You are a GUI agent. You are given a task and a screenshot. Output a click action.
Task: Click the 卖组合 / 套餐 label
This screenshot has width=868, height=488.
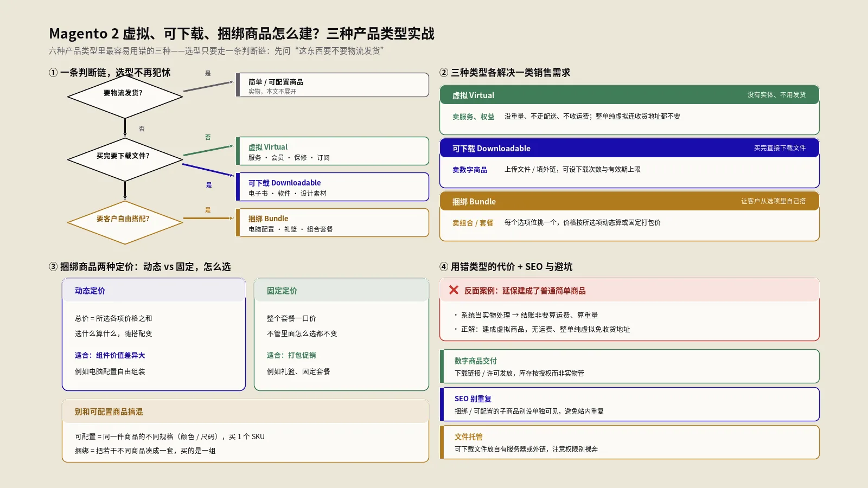pos(473,223)
